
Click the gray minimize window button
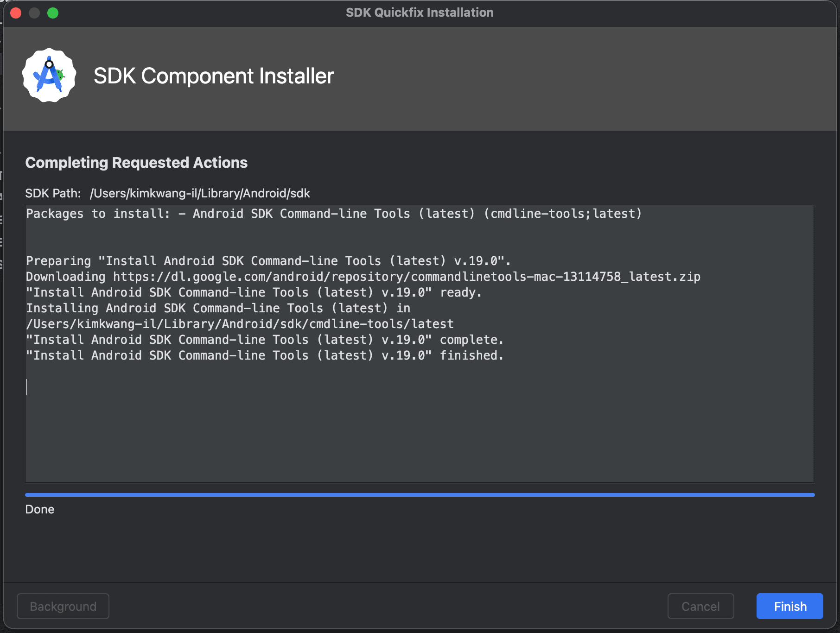pyautogui.click(x=34, y=13)
